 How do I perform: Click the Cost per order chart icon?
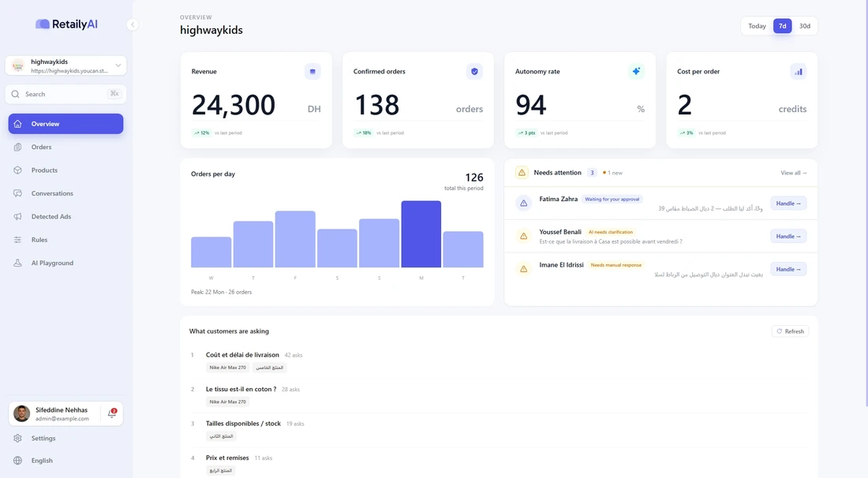point(799,71)
